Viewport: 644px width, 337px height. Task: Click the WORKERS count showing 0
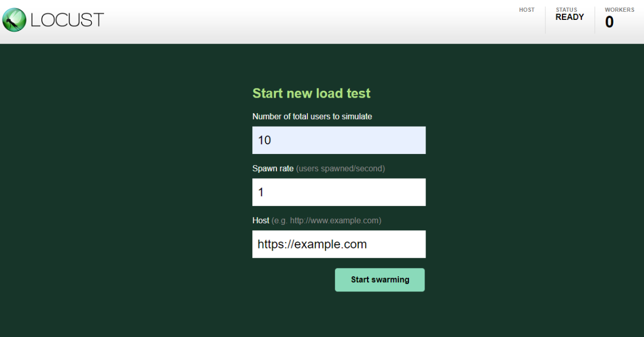pyautogui.click(x=610, y=22)
